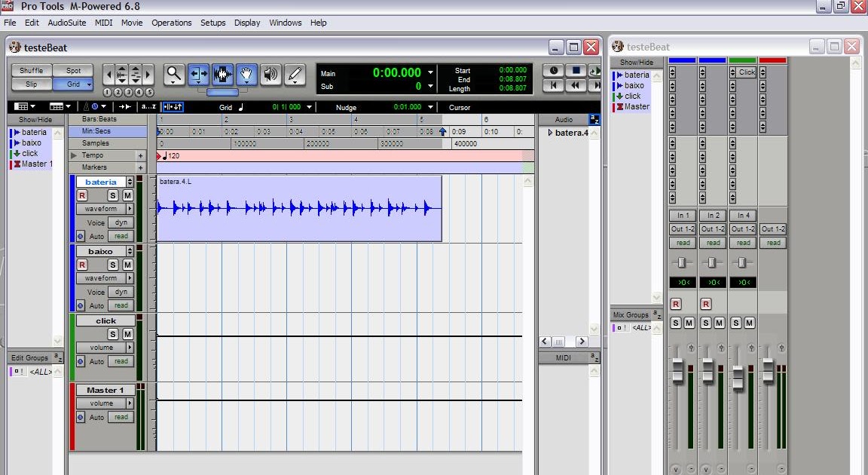
Task: Enable Slip edit mode
Action: pyautogui.click(x=32, y=84)
